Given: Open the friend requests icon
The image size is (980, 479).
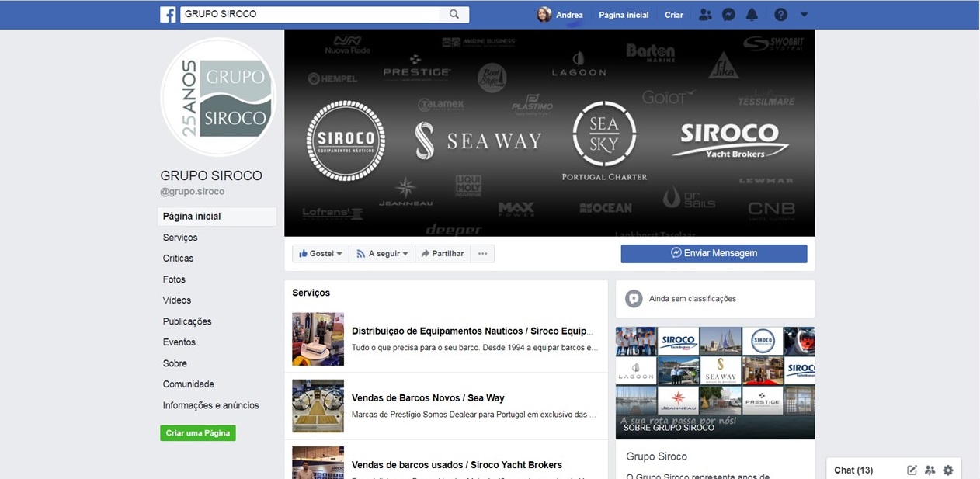Looking at the screenshot, I should click(x=704, y=15).
